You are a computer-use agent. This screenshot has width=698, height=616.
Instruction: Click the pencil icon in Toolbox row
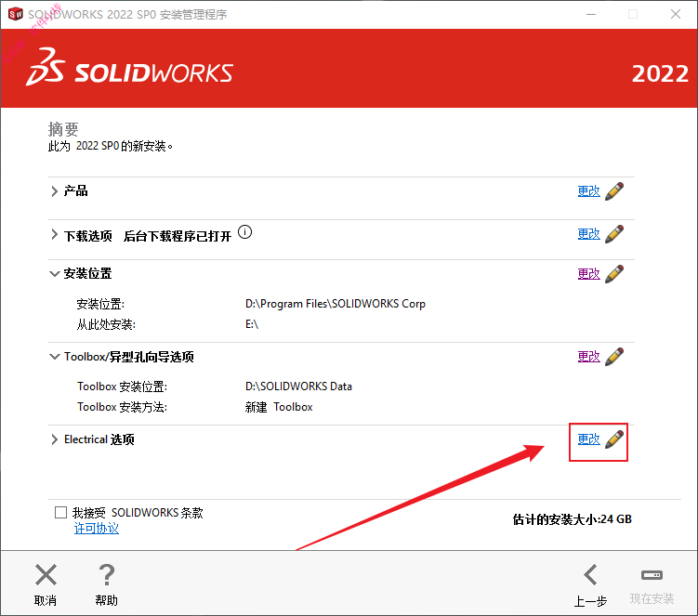[614, 357]
